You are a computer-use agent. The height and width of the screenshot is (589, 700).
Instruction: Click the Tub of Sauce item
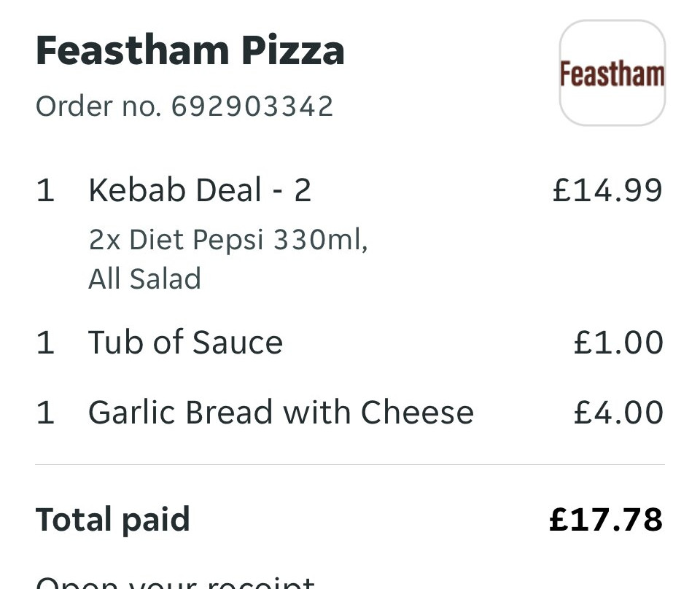click(x=185, y=343)
